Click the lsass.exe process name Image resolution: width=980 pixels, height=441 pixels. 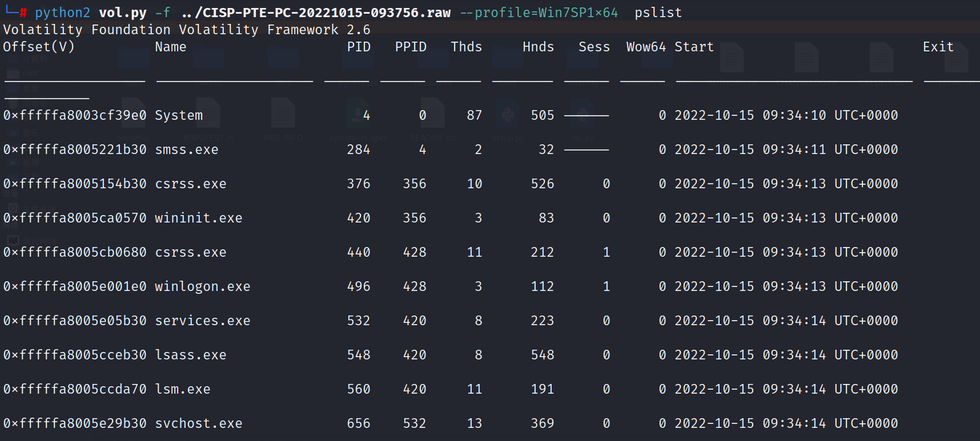click(x=191, y=355)
